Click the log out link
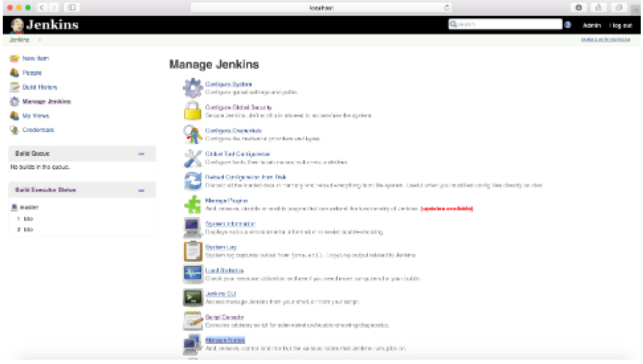The image size is (643, 364). click(621, 26)
